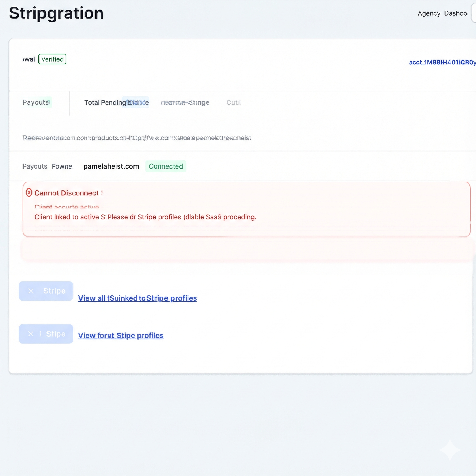476x476 pixels.
Task: Open the View all Stripe profiles link
Action: pos(137,298)
